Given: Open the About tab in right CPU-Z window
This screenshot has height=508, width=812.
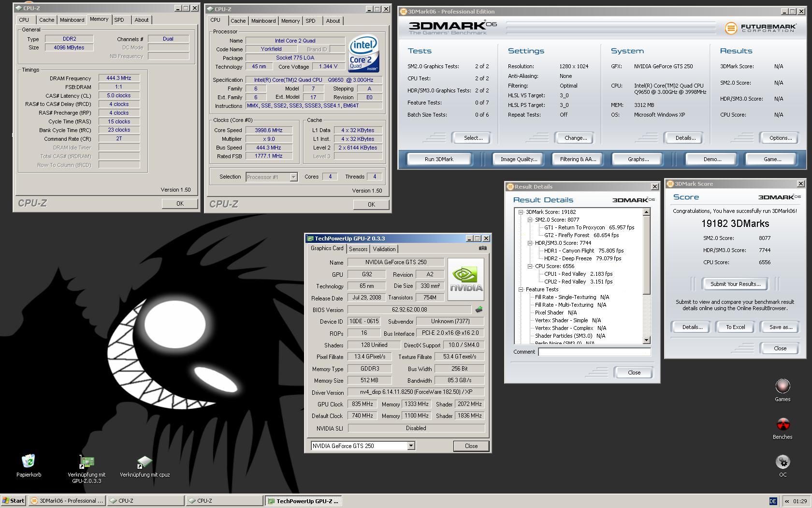Looking at the screenshot, I should [333, 21].
